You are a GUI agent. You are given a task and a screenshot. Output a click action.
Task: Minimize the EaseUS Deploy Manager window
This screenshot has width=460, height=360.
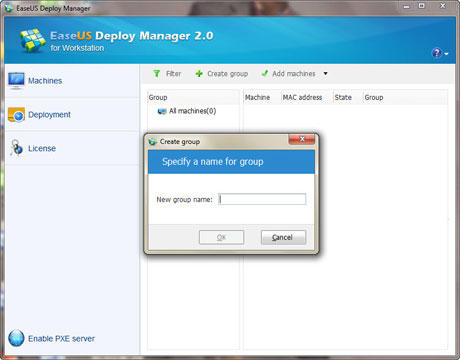click(x=406, y=6)
